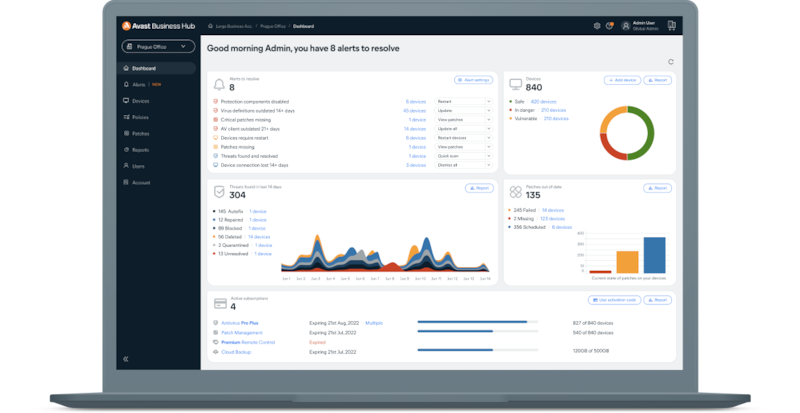Click Report button in Patches card
This screenshot has width=800, height=413.
pyautogui.click(x=657, y=188)
